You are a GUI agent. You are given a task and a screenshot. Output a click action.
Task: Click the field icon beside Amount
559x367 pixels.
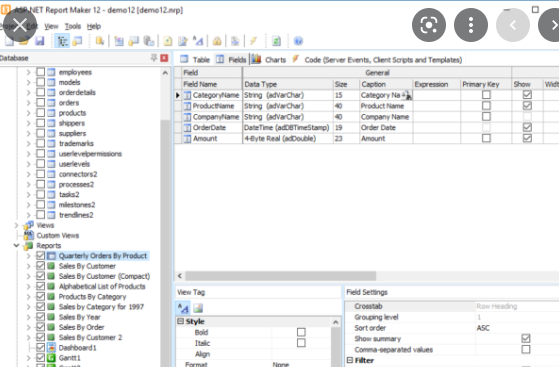click(x=187, y=138)
